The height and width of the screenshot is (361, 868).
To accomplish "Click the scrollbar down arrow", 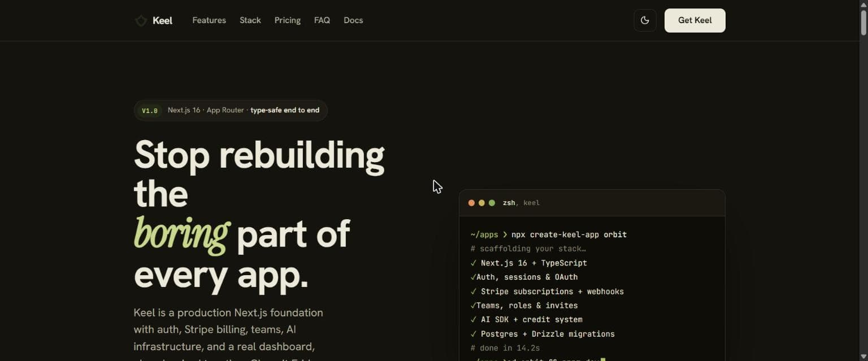I will point(863,356).
